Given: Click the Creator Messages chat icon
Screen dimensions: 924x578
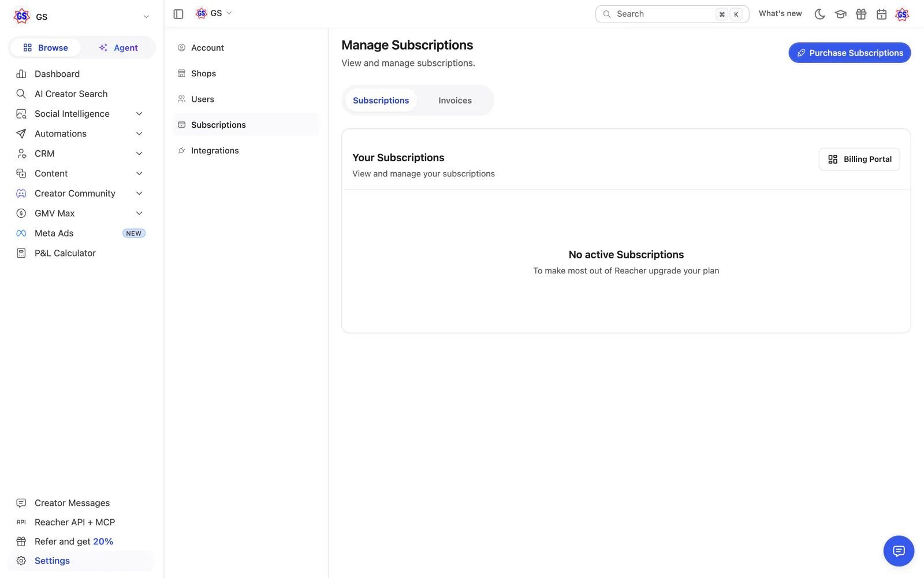Looking at the screenshot, I should point(21,503).
